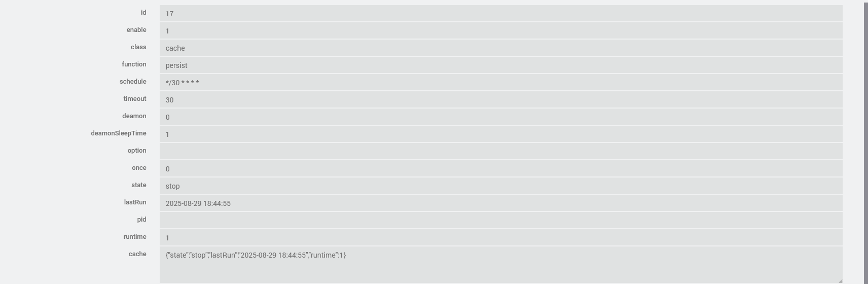Select the state field showing stop
The height and width of the screenshot is (284, 868).
coord(500,186)
